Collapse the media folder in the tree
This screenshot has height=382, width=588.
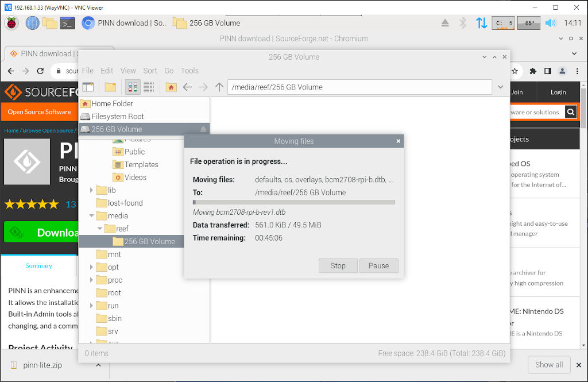(x=91, y=216)
